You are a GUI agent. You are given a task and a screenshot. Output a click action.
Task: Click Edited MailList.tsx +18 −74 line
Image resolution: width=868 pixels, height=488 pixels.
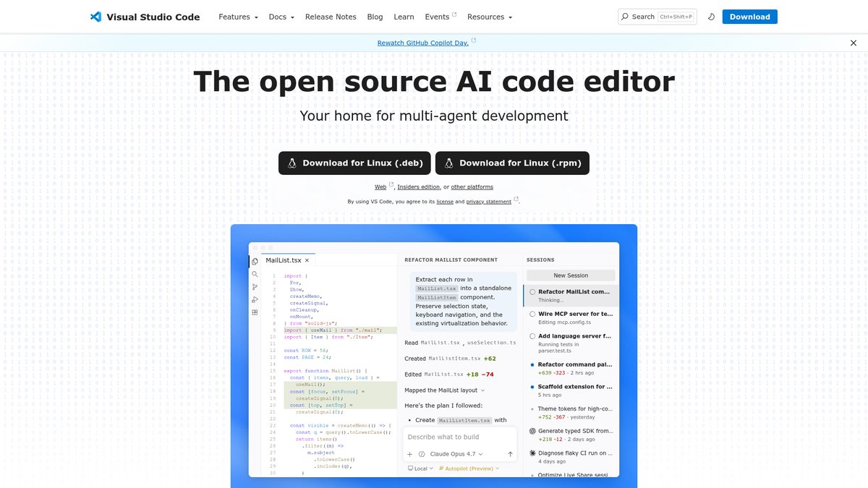coord(448,374)
